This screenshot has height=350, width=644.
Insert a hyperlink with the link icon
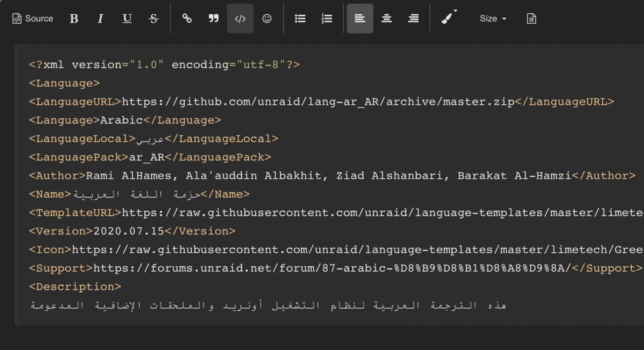point(187,19)
